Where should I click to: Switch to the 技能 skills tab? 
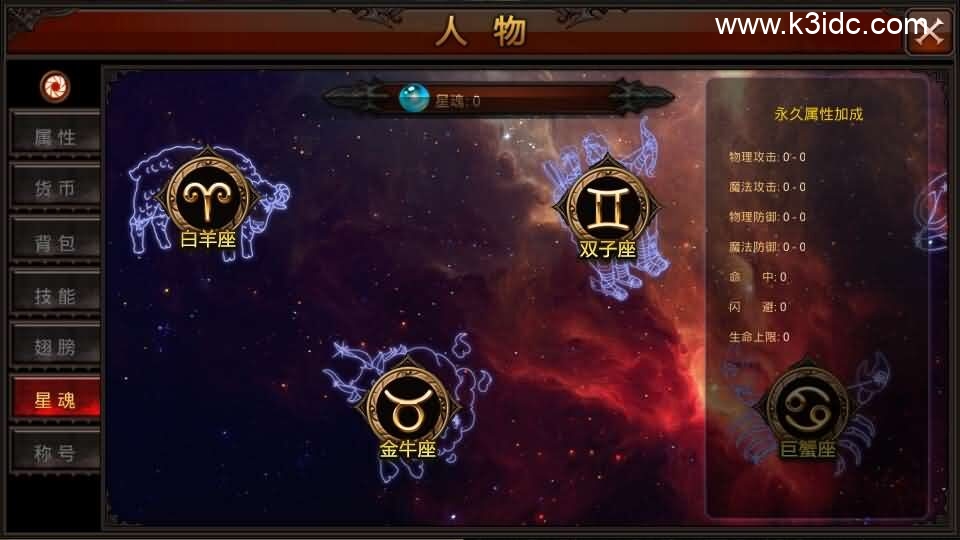[x=55, y=295]
